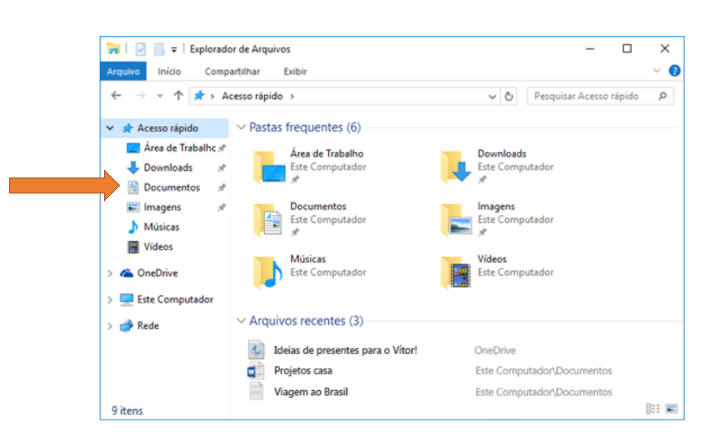
Task: Click the Forward navigation arrow
Action: click(x=141, y=96)
